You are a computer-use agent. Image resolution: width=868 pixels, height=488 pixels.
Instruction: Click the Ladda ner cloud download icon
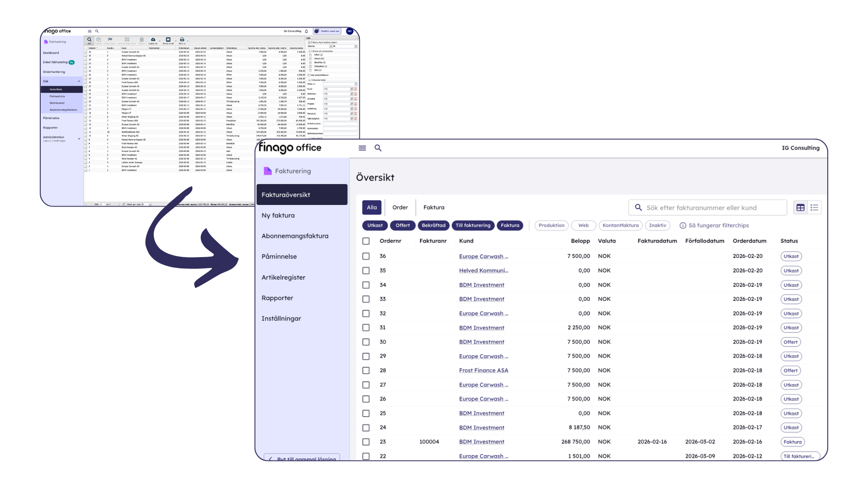pos(153,40)
